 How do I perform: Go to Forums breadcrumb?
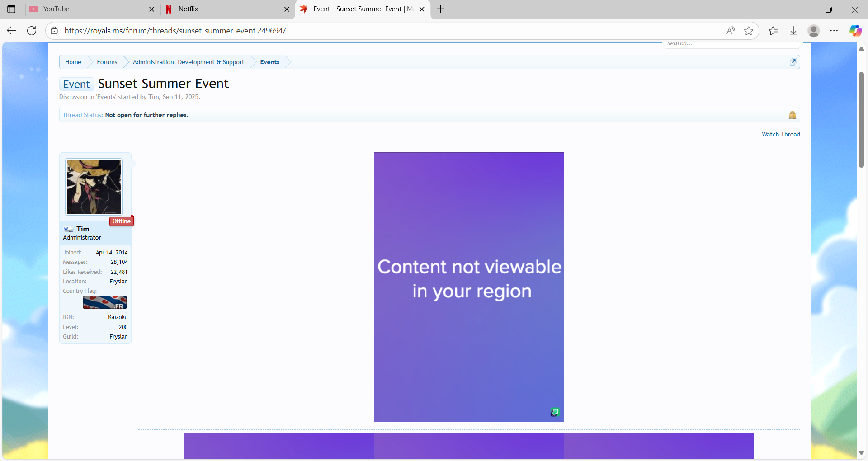click(x=107, y=62)
